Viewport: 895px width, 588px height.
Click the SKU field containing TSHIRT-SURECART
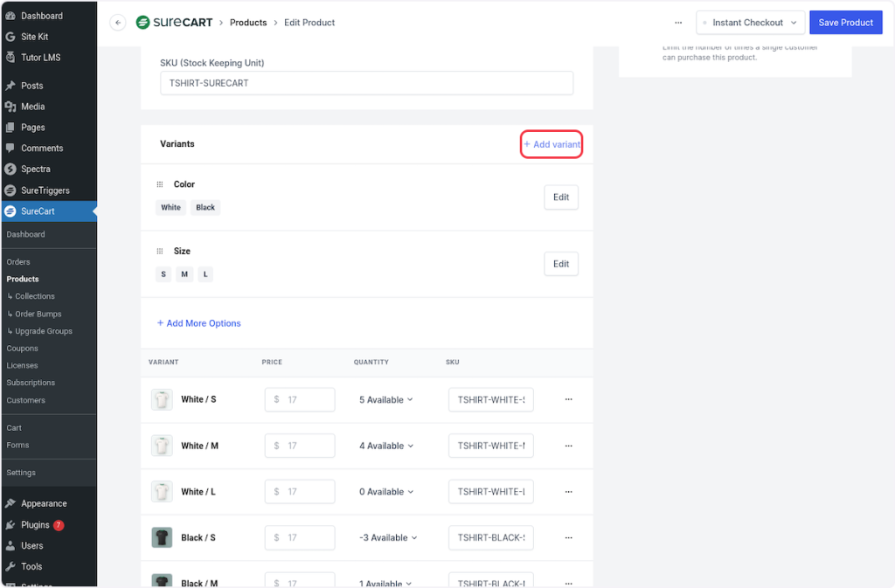[366, 83]
